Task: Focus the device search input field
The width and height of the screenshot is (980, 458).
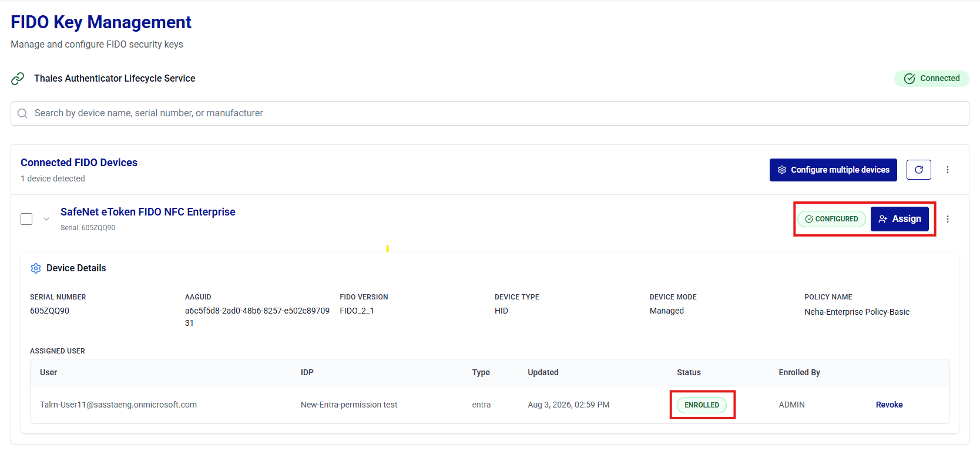Action: tap(490, 113)
